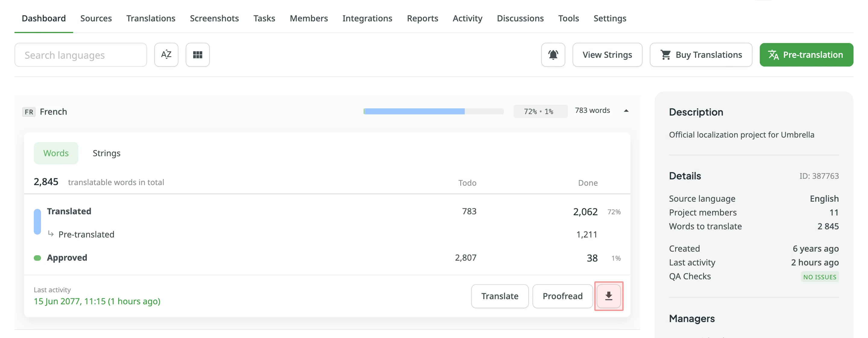Viewport: 868px width, 338px height.
Task: Click the FR language badge
Action: (29, 112)
